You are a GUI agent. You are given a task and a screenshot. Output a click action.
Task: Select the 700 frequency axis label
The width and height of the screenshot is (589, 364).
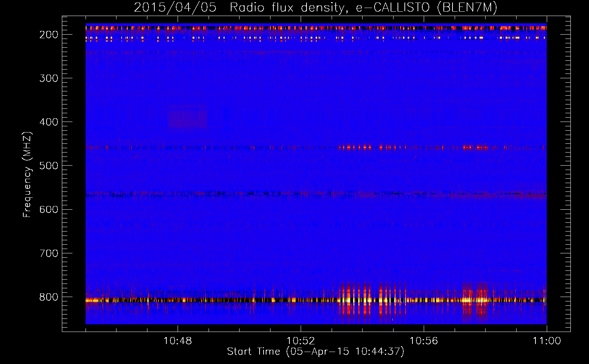[x=49, y=253]
